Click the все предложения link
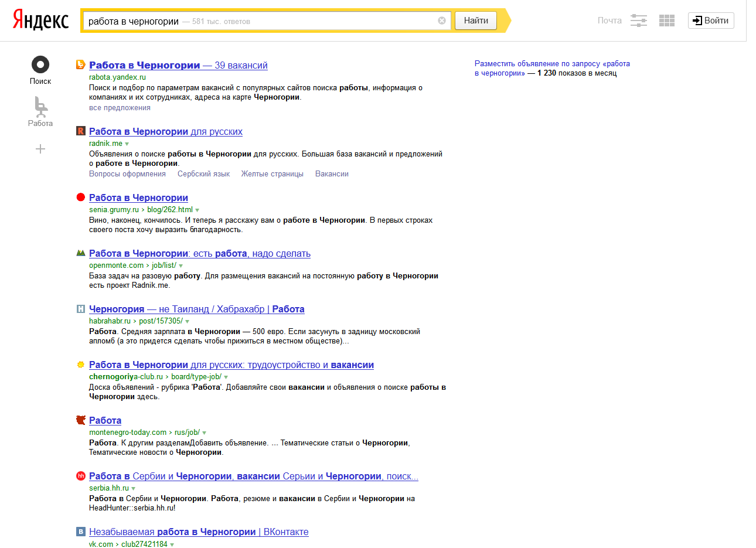756x548 pixels. pos(120,108)
